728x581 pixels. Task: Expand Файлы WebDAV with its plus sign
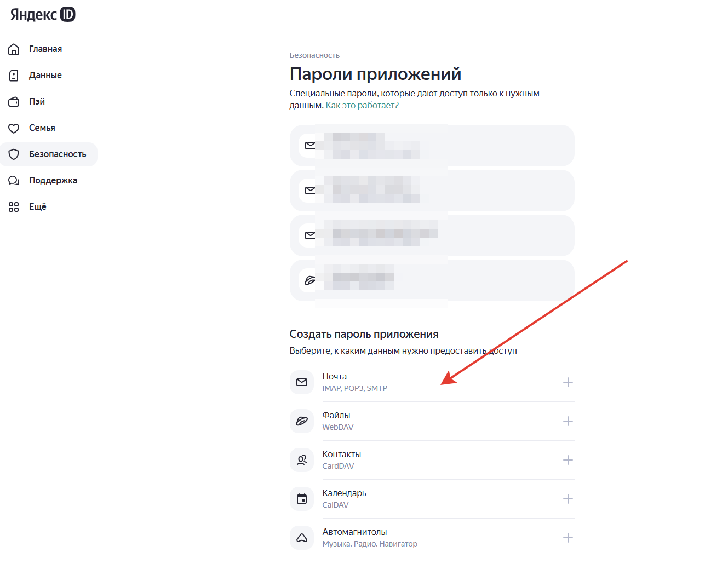568,421
